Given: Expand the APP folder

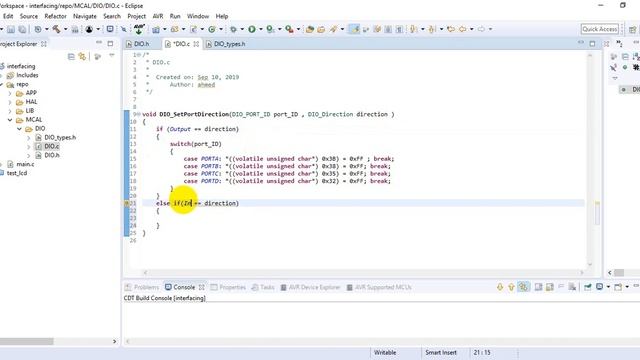Looking at the screenshot, I should 10,93.
